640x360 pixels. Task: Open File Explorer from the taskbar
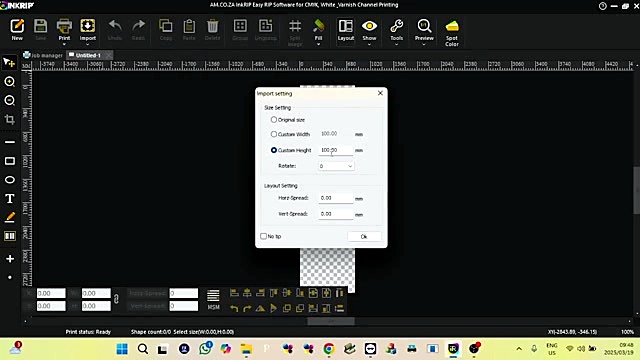pos(246,349)
